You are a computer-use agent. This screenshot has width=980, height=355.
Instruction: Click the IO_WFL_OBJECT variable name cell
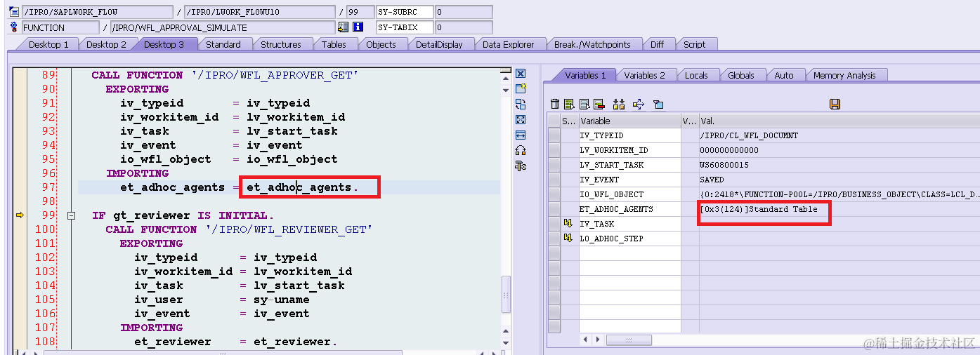(629, 194)
